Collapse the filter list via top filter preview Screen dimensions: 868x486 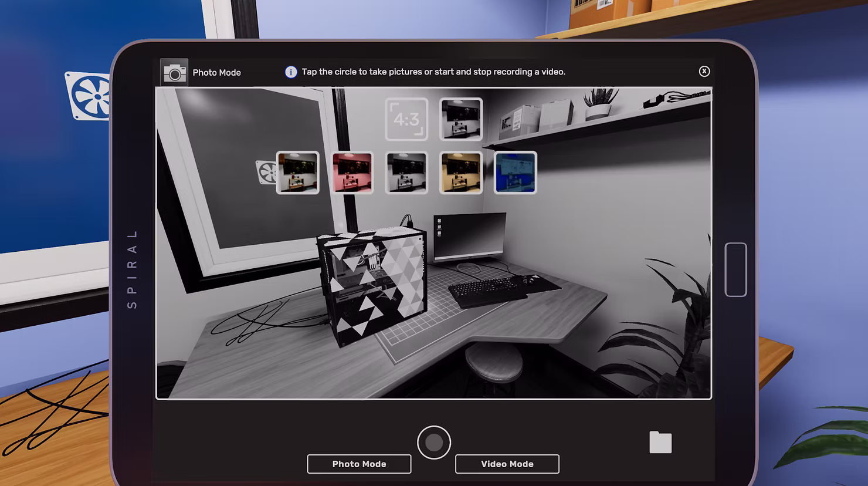point(461,119)
